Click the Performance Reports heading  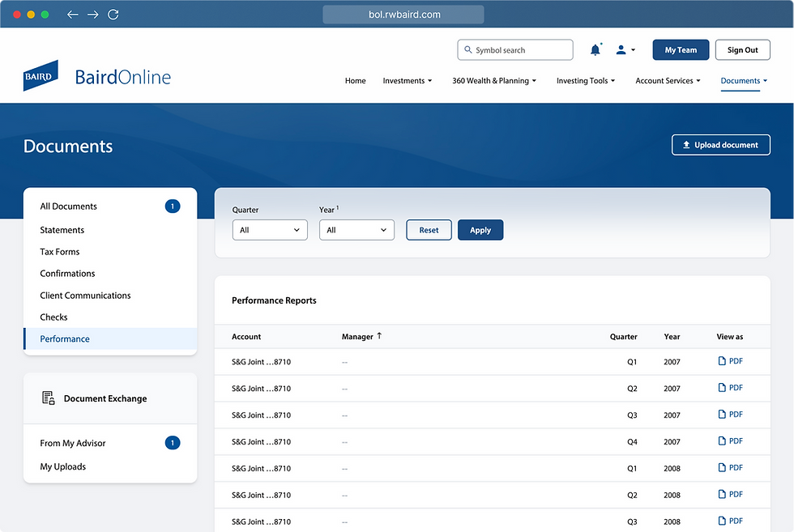click(274, 300)
